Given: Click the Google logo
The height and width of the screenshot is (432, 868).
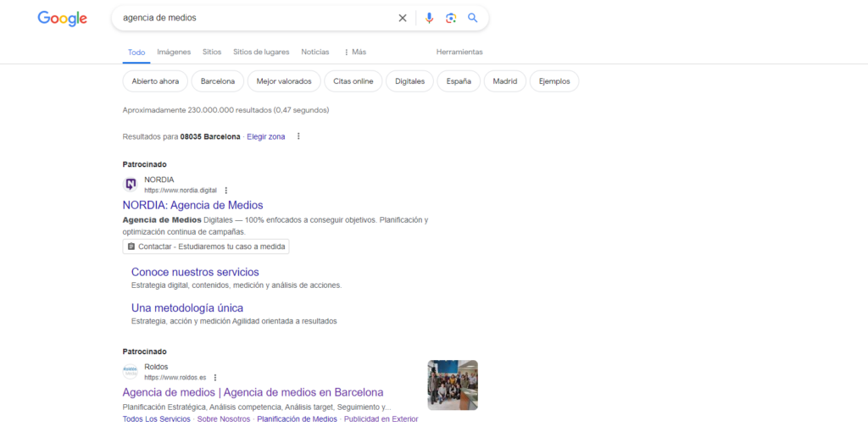Looking at the screenshot, I should point(62,19).
